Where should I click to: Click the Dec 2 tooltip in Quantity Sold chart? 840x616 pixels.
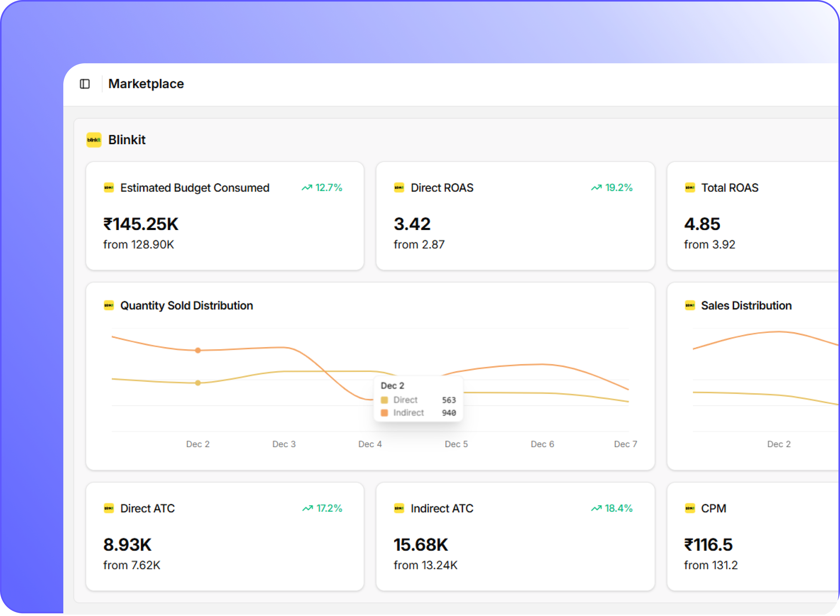[x=418, y=399]
